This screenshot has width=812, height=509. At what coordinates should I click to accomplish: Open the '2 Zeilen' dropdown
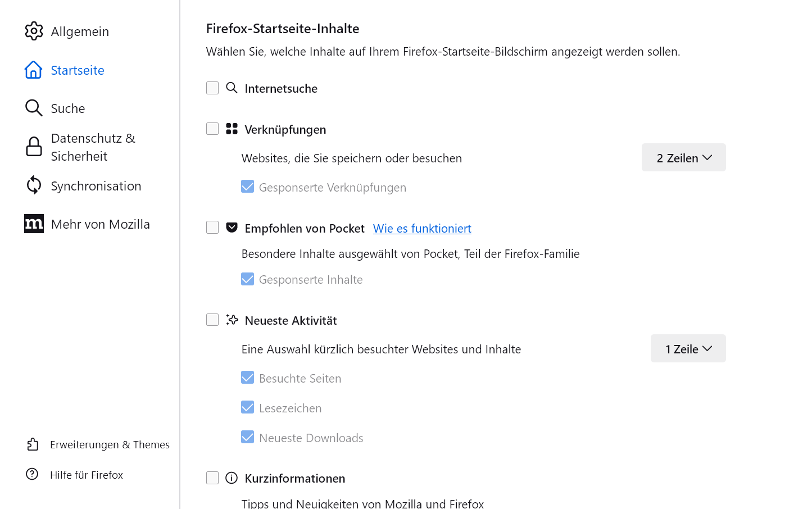683,158
